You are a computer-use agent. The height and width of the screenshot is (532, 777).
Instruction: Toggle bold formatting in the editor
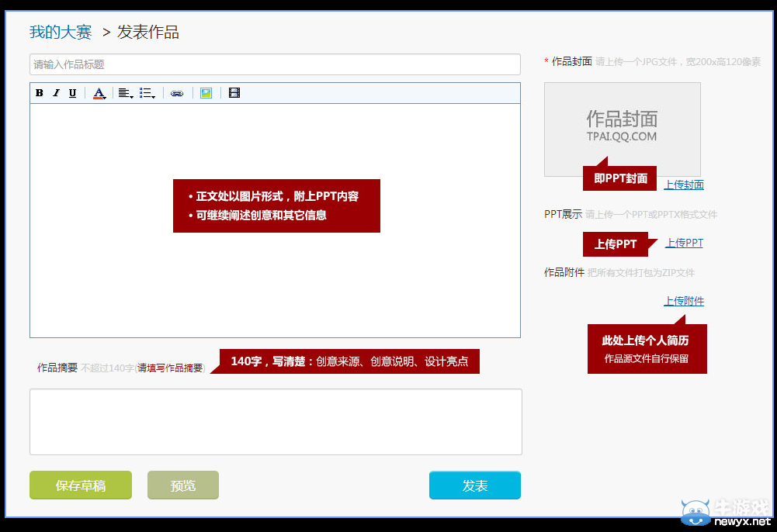(x=39, y=93)
